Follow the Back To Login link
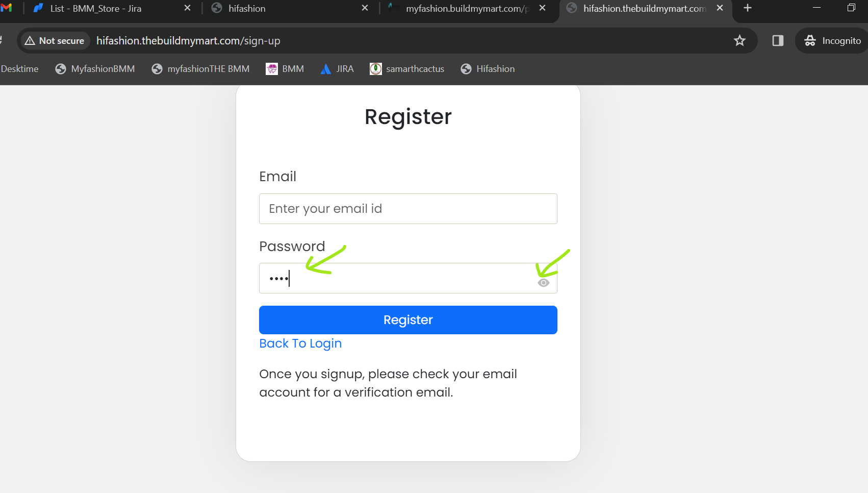868x493 pixels. pos(300,343)
